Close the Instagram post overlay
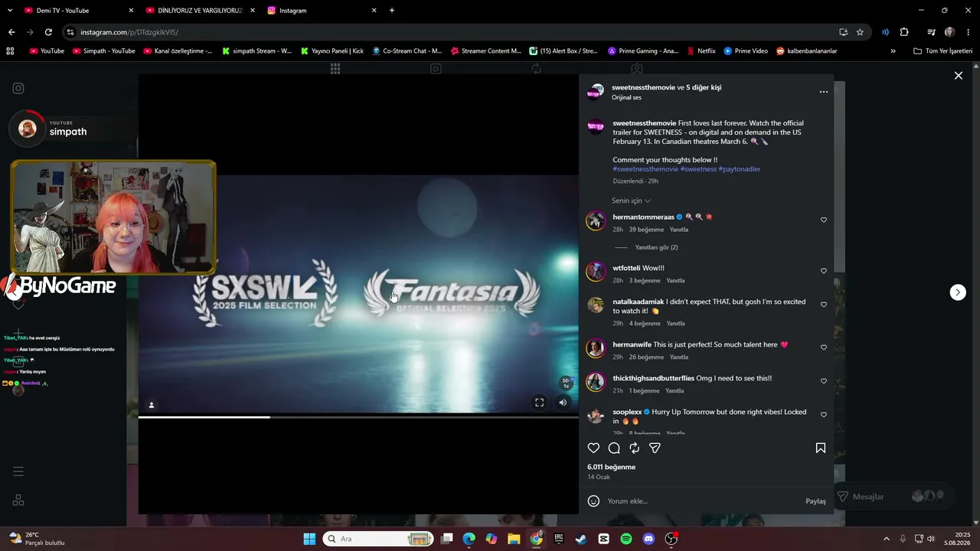The image size is (980, 551). click(x=958, y=76)
